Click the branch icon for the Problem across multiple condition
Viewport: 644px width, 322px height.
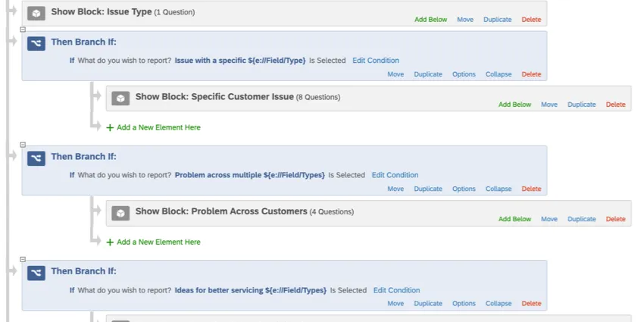pos(36,158)
